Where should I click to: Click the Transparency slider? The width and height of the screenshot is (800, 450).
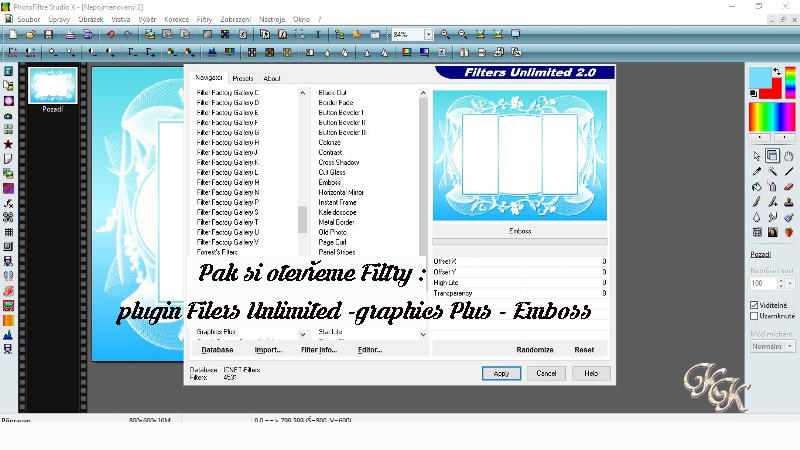(520, 293)
